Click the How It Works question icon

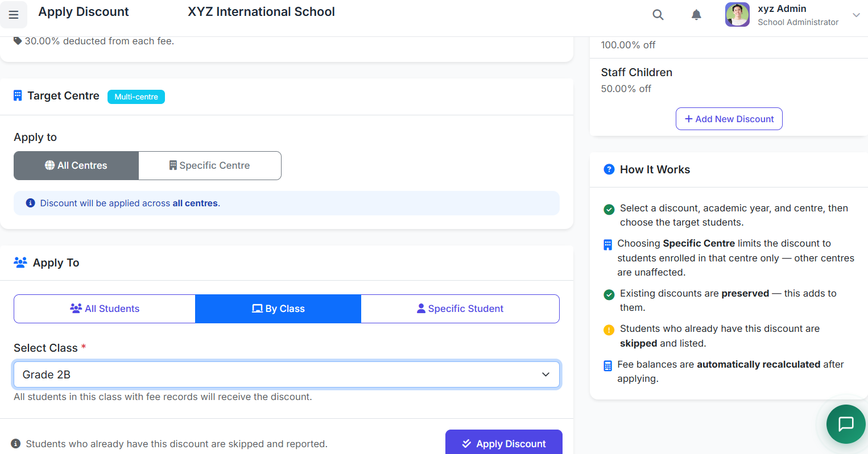[x=609, y=169]
